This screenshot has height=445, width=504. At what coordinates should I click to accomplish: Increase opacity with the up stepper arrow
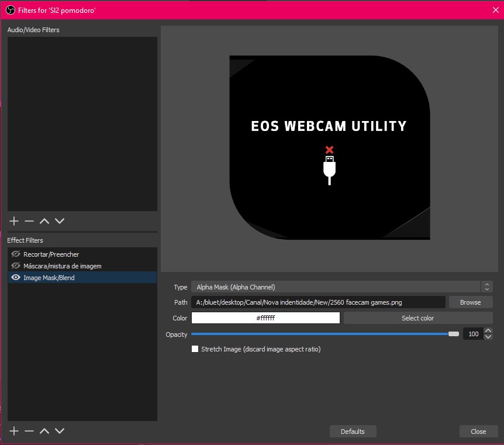tap(488, 330)
